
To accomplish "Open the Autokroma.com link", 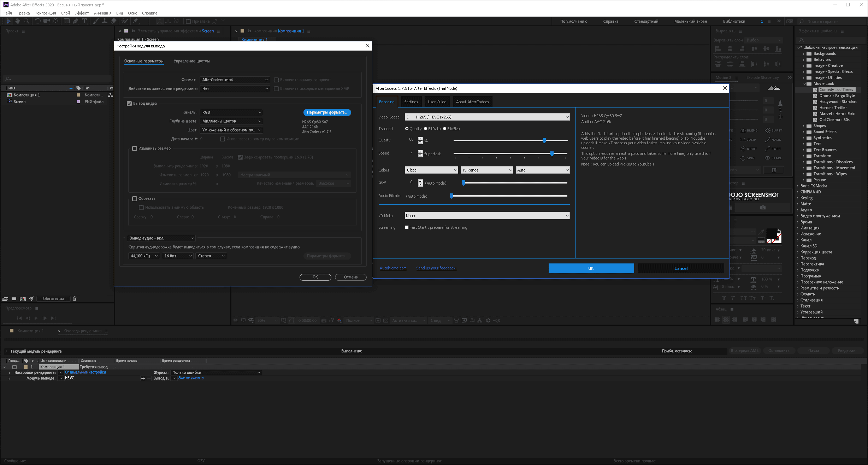I will click(393, 268).
